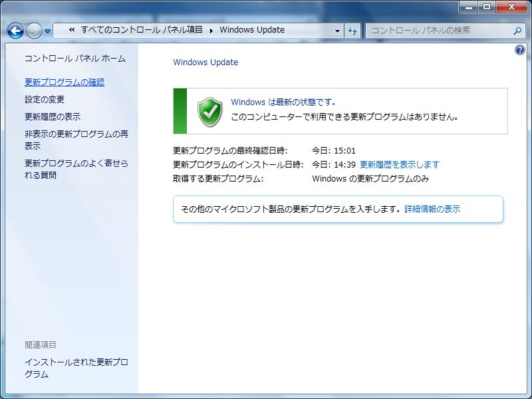Click the blue Back navigation arrow

click(x=15, y=31)
